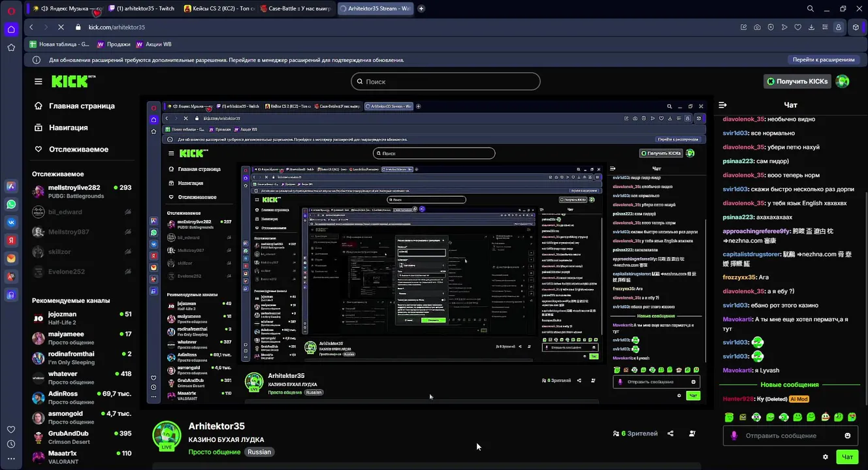Open downloads icon in address bar
Image resolution: width=868 pixels, height=470 pixels.
[812, 27]
